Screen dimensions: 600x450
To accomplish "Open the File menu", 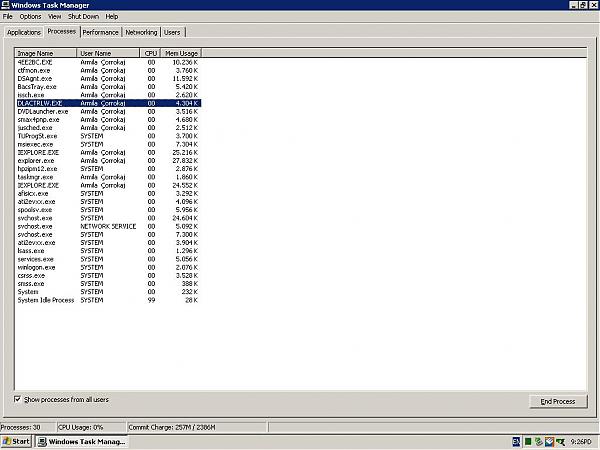I will (8, 16).
